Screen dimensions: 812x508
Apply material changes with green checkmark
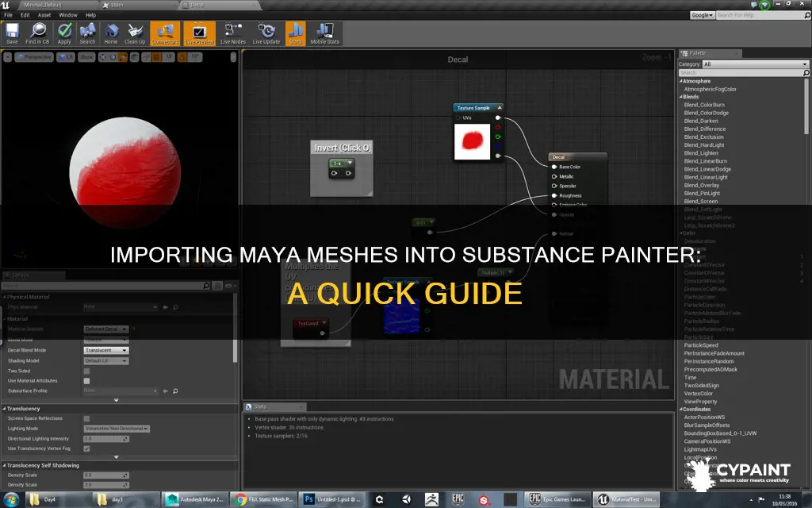click(64, 33)
